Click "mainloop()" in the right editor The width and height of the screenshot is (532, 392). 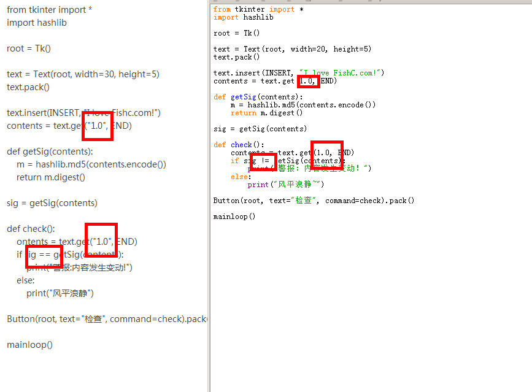click(x=234, y=217)
